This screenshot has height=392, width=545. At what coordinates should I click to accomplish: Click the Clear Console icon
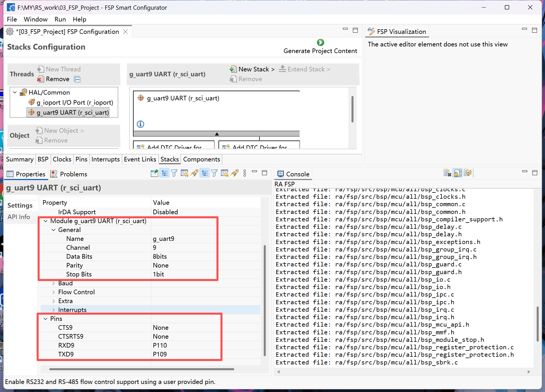(447, 173)
